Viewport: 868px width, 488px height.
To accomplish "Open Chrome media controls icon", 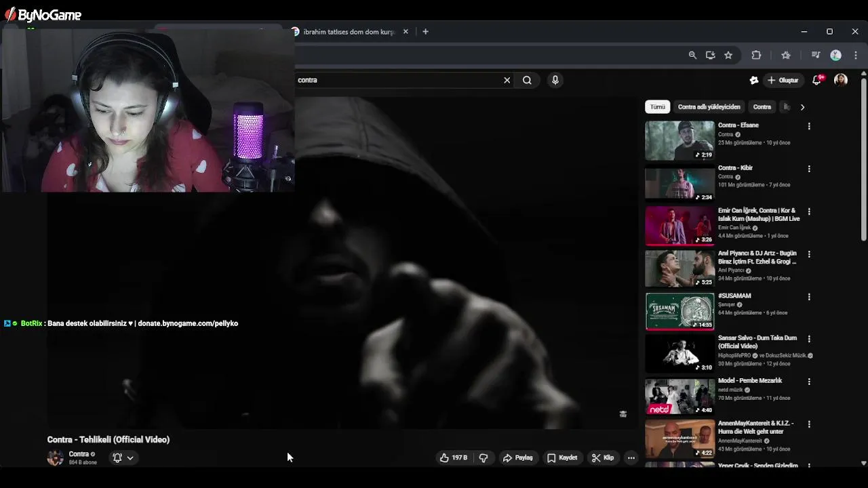I will 816,55.
